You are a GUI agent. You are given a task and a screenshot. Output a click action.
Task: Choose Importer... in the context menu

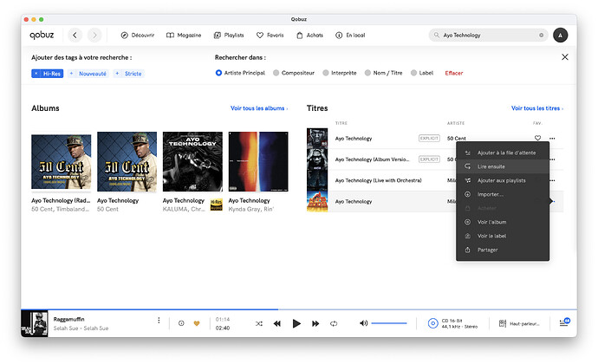pos(503,194)
